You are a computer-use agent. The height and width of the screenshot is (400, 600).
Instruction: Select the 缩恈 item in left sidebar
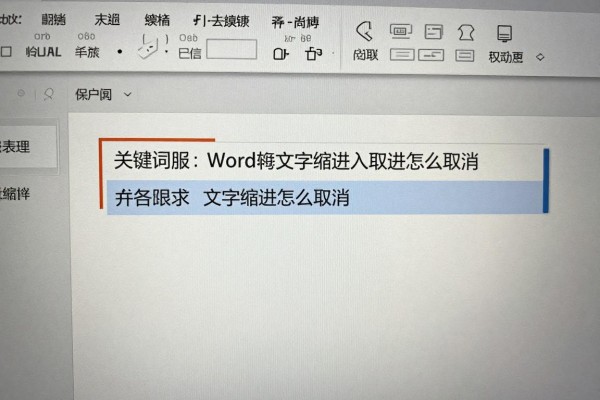pyautogui.click(x=15, y=194)
